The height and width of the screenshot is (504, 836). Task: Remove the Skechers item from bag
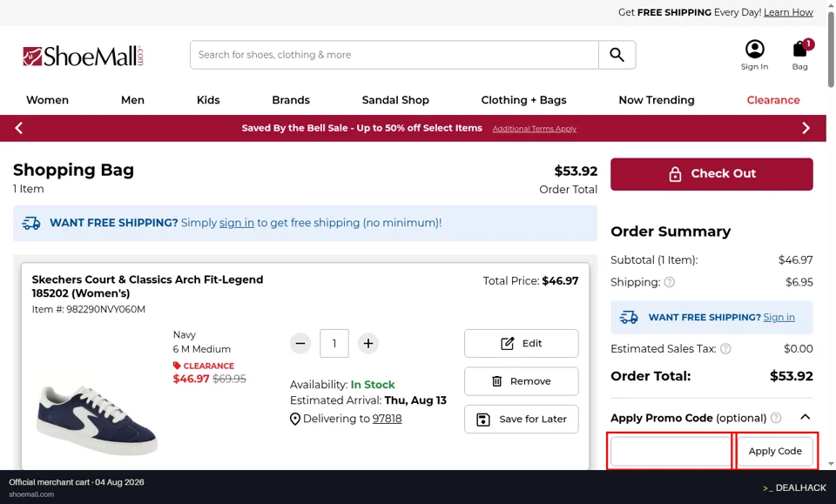522,381
